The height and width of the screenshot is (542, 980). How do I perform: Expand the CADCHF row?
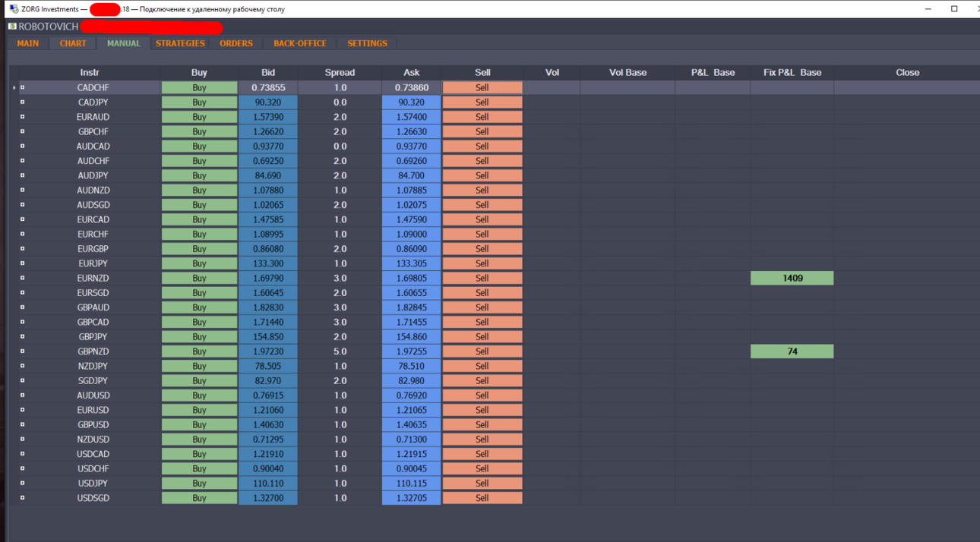(x=22, y=87)
